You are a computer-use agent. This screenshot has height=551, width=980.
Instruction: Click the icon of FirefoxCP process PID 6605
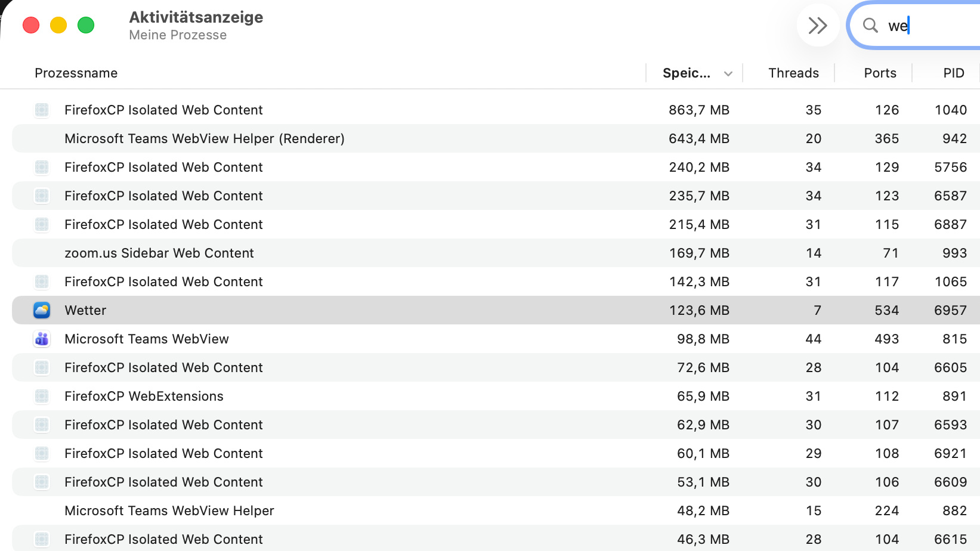point(42,367)
